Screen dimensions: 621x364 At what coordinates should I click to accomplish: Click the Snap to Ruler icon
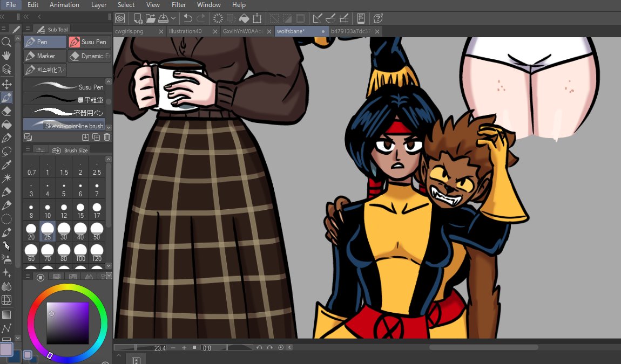(x=317, y=18)
